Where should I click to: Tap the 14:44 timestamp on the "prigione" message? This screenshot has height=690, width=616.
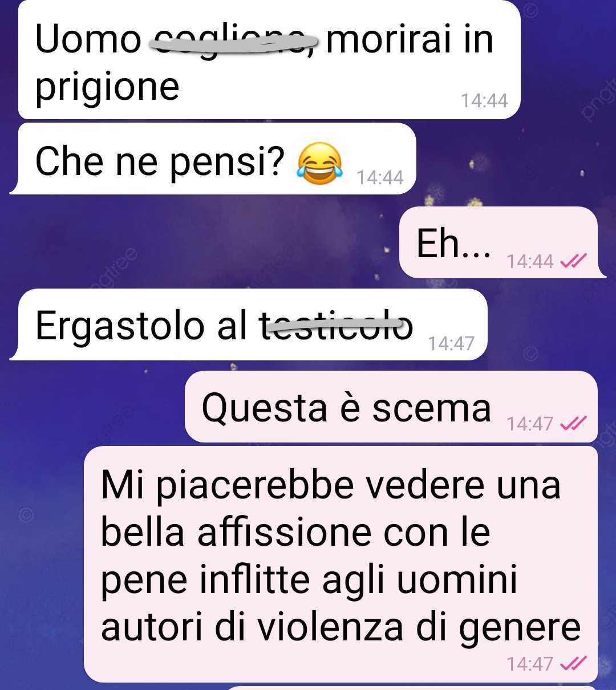coord(484,101)
